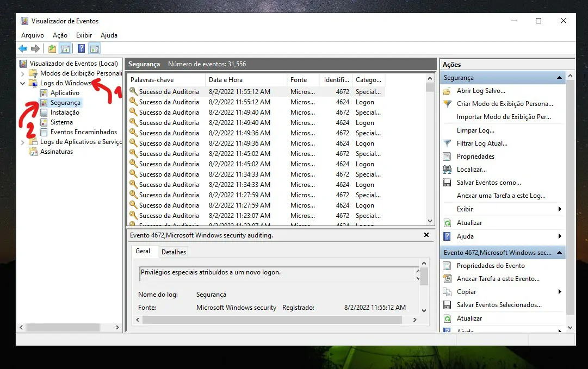Click Importar Modo de Exibição Per... action
Screen dimensions: 588x369
click(504, 117)
